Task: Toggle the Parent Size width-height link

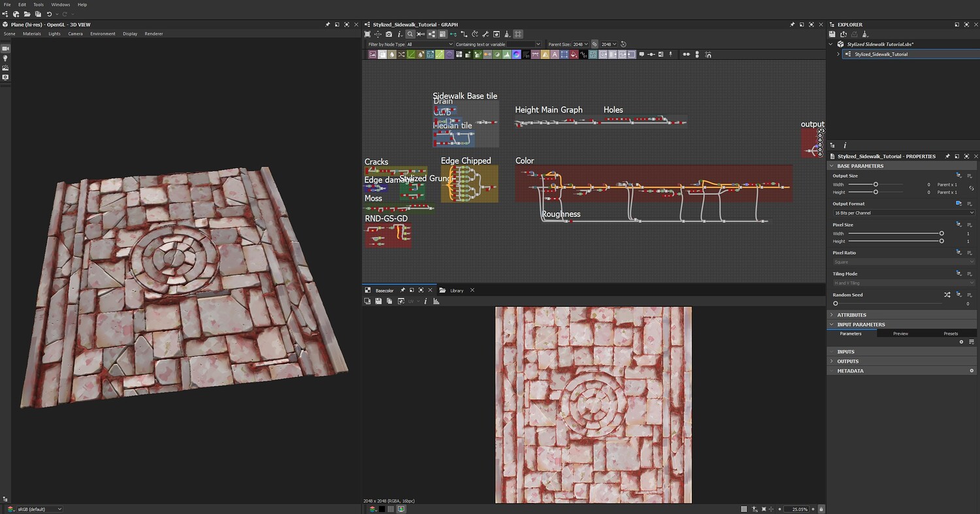Action: tap(595, 44)
